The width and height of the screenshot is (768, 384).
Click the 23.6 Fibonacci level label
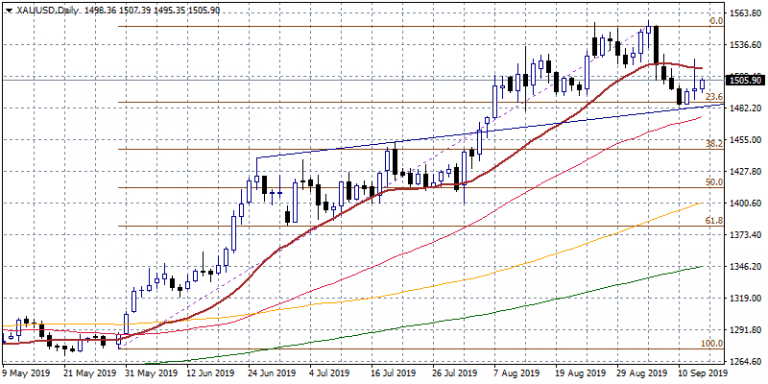[715, 97]
